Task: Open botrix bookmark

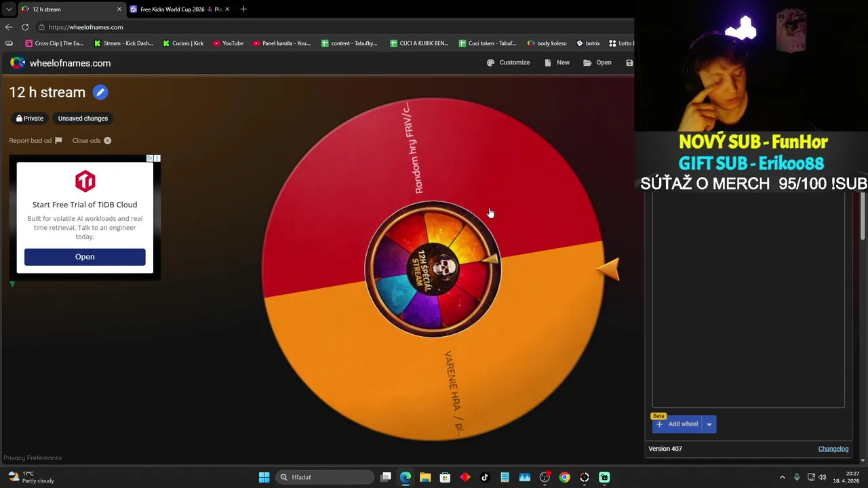Action: (588, 43)
